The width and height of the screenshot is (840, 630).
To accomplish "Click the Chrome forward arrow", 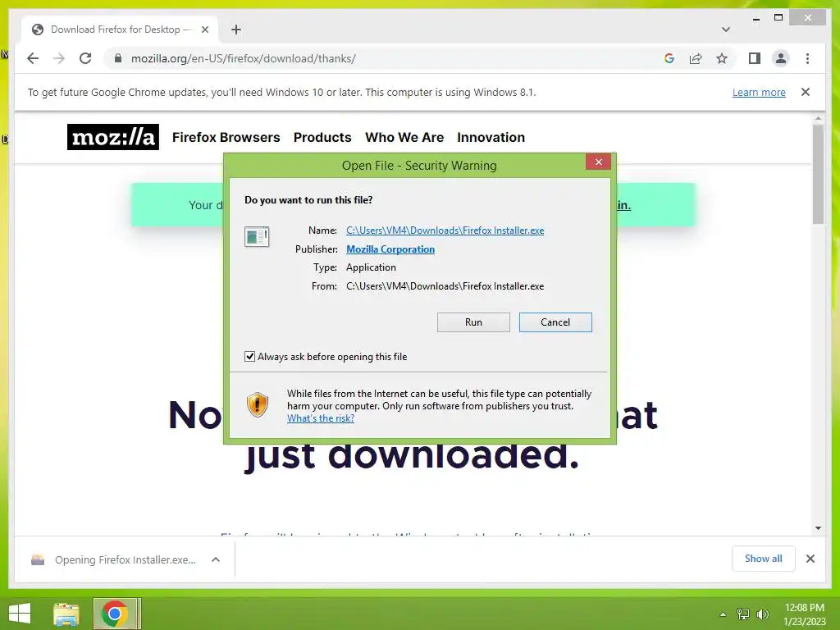I will [59, 58].
